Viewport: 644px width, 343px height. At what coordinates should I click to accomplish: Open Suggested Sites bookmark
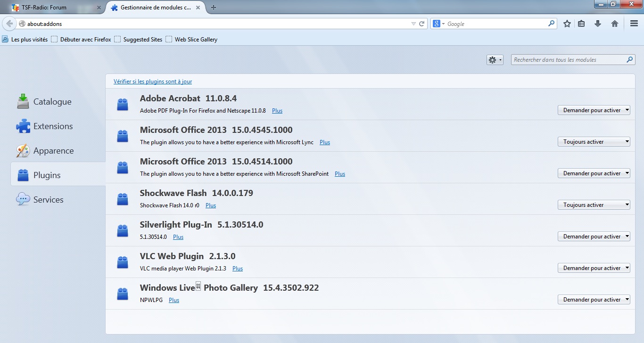click(x=138, y=40)
